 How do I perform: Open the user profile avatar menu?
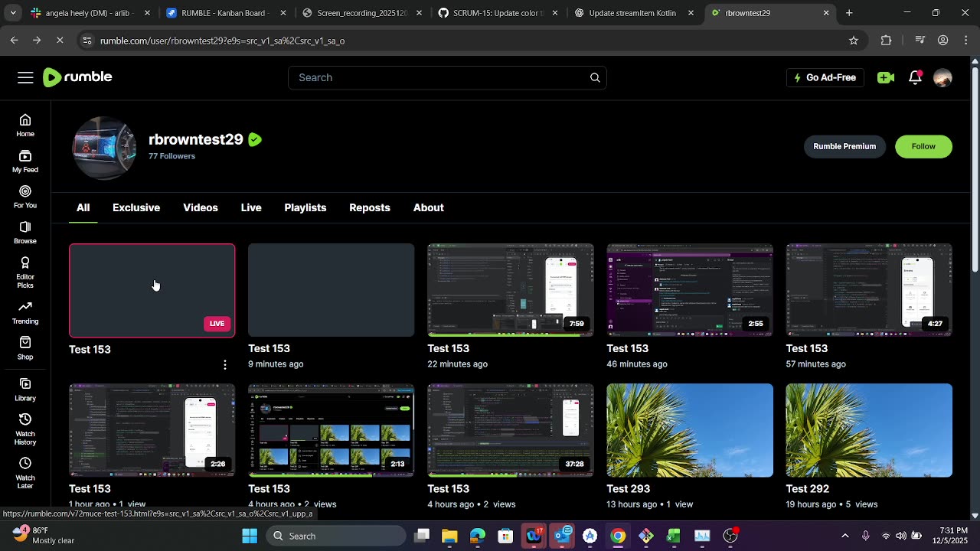pos(942,77)
